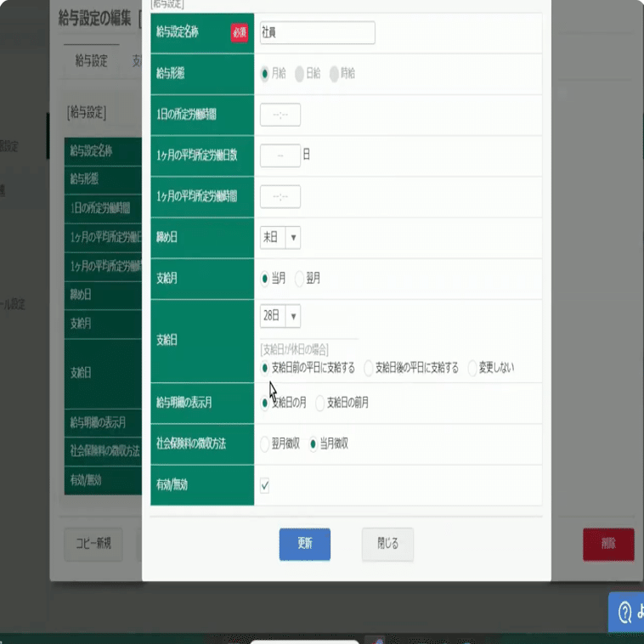
Task: Select 支給日の前月 radio button
Action: tap(320, 403)
